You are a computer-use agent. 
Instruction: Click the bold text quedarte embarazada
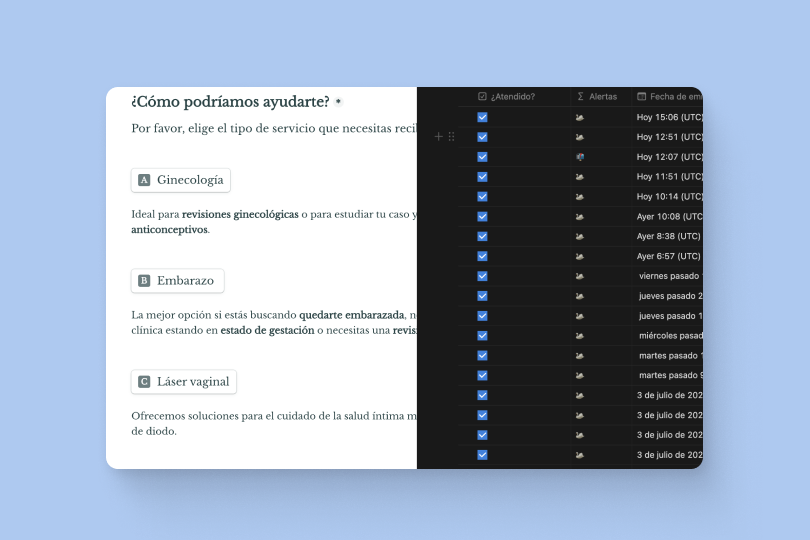pyautogui.click(x=352, y=315)
